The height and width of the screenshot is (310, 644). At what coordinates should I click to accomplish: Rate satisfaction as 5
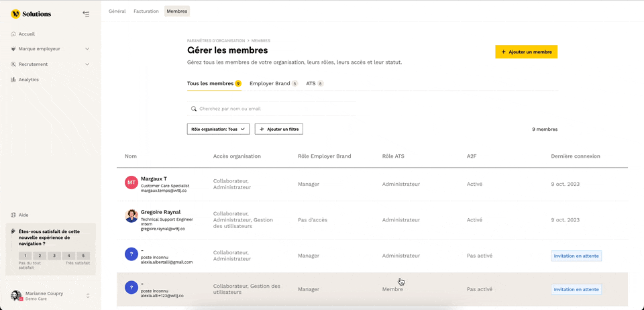click(x=83, y=256)
